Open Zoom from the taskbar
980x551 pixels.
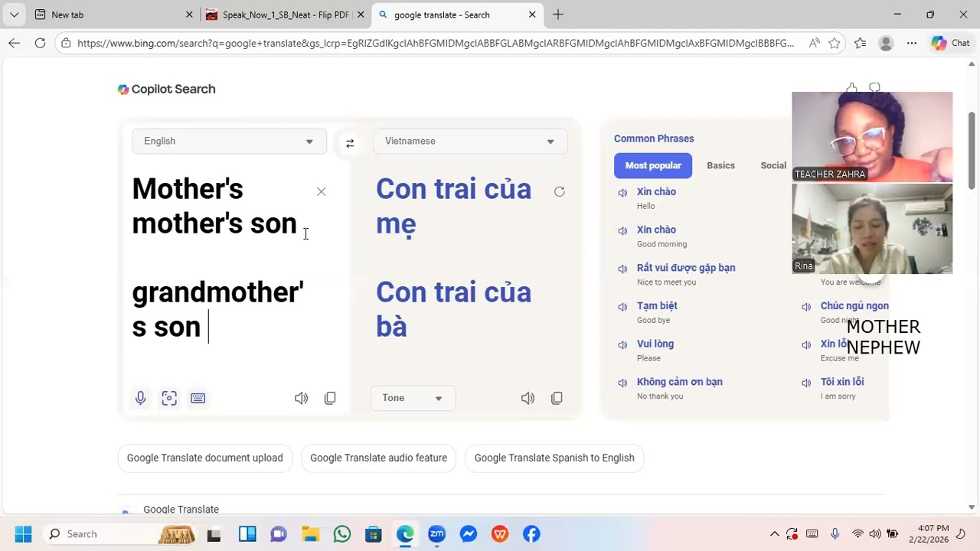pyautogui.click(x=436, y=534)
